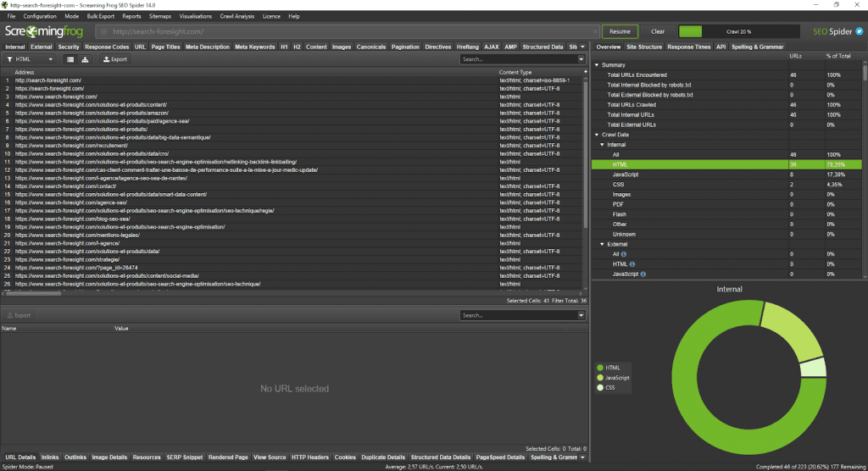Click the upper Export button
Viewport: 868px width, 471px height.
[x=115, y=59]
